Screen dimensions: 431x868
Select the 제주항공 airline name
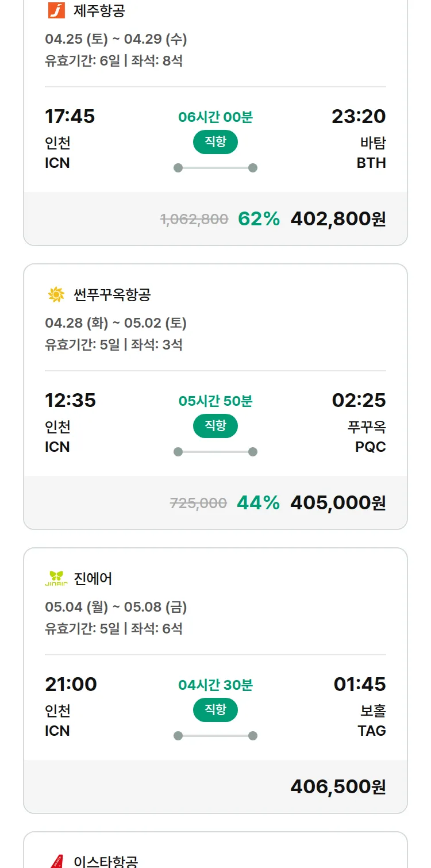(x=99, y=10)
